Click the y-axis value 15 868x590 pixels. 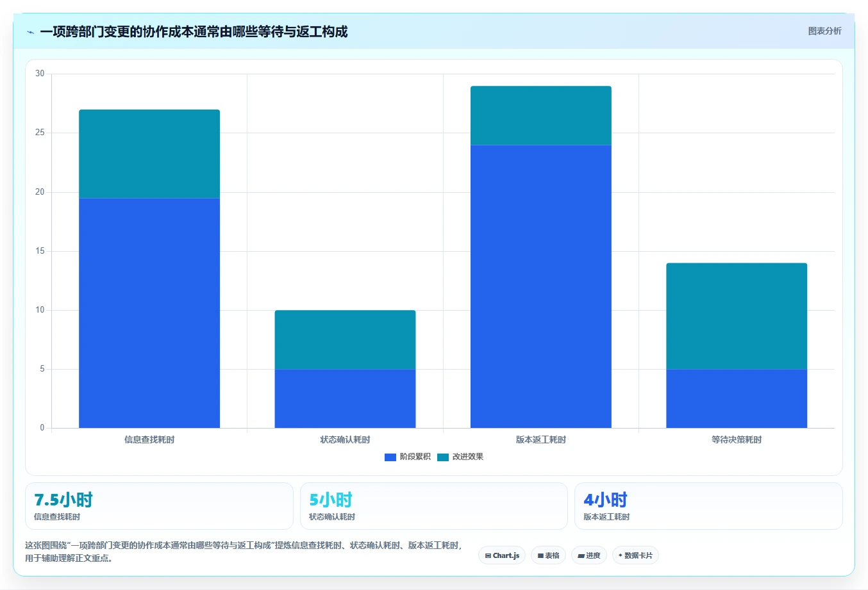pyautogui.click(x=40, y=251)
